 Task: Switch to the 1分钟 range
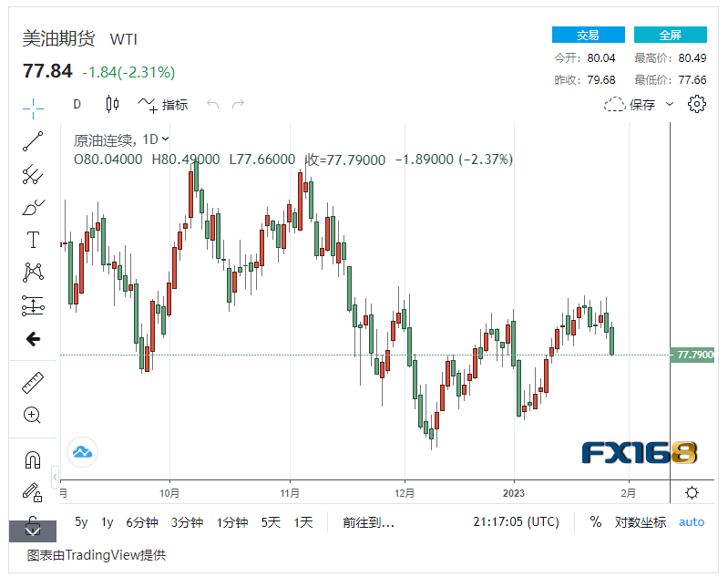pyautogui.click(x=231, y=522)
